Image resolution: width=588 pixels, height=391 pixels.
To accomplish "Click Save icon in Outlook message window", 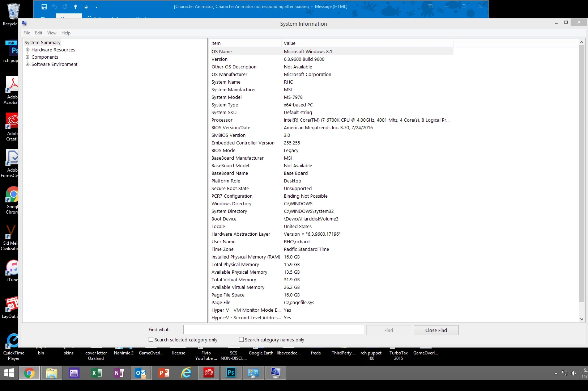I will [44, 7].
